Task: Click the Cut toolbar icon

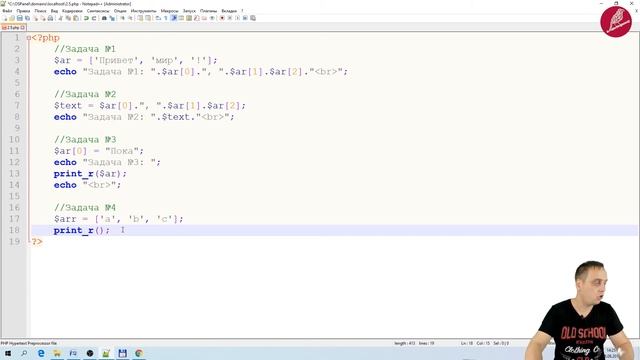Action: tap(60, 18)
